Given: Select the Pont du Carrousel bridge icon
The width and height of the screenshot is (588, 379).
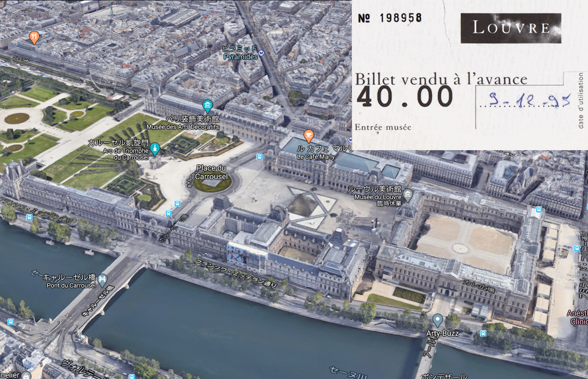Looking at the screenshot, I should (102, 280).
